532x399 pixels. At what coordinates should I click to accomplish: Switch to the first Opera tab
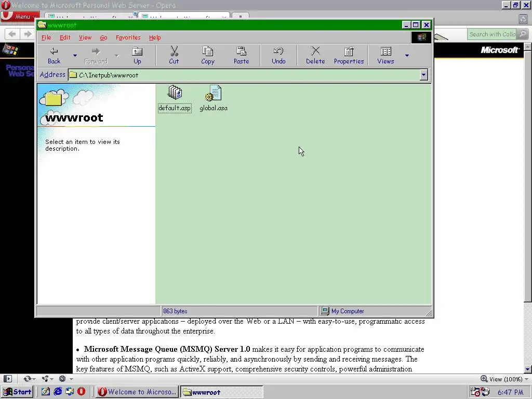pos(90,16)
